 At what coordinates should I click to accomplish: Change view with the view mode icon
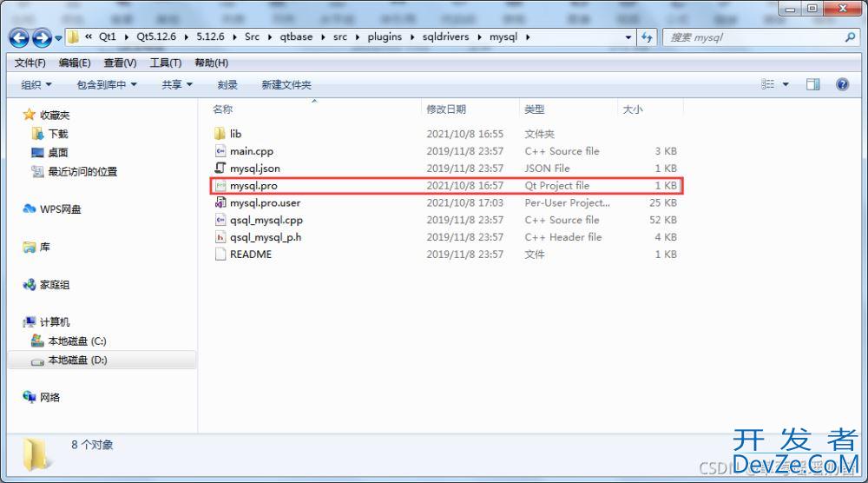(768, 84)
